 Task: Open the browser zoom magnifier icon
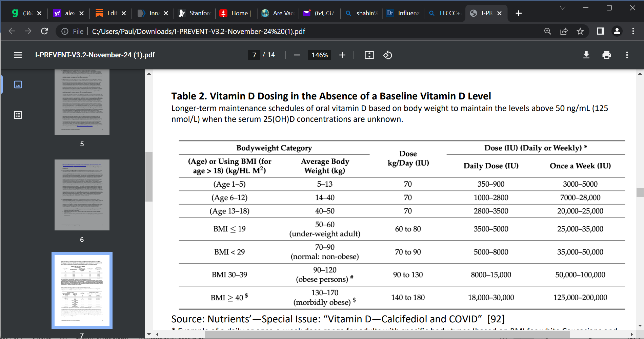pyautogui.click(x=548, y=31)
